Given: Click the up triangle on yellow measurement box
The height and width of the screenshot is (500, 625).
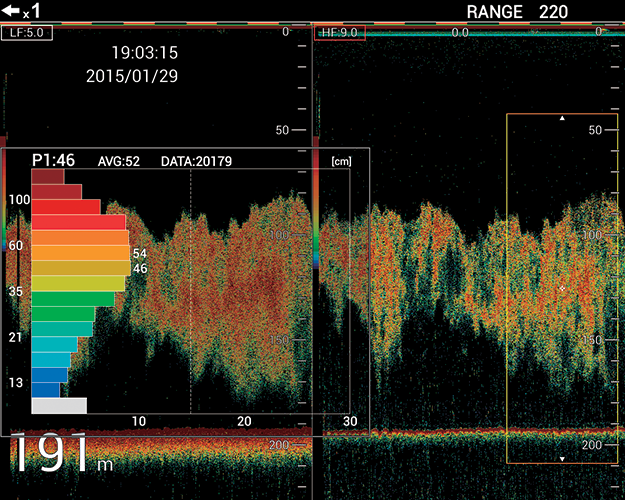Looking at the screenshot, I should click(x=563, y=119).
